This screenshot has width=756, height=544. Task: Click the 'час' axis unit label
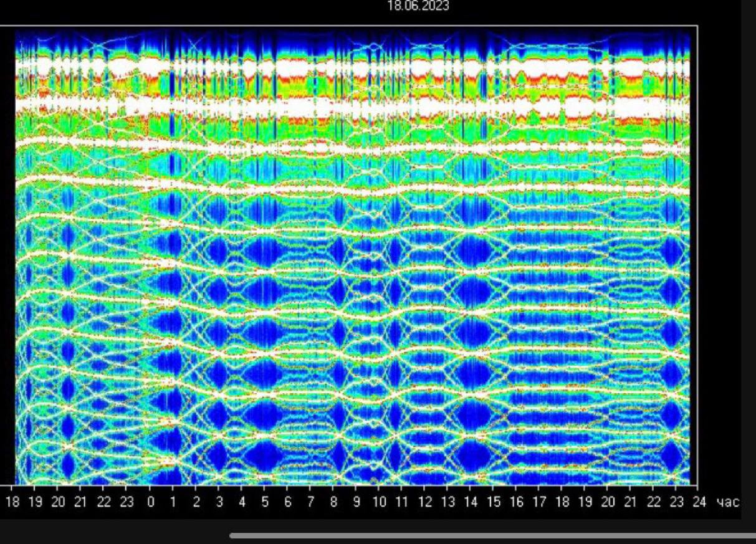[x=727, y=502]
